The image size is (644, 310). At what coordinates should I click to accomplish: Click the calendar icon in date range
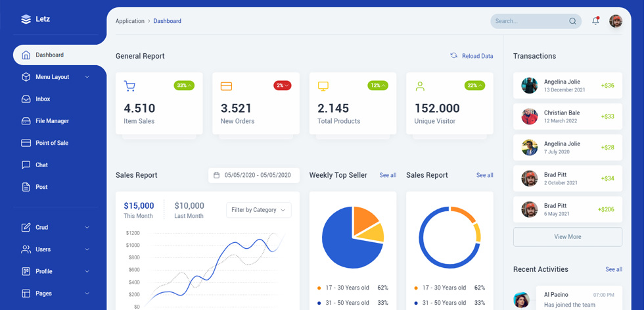pos(216,175)
